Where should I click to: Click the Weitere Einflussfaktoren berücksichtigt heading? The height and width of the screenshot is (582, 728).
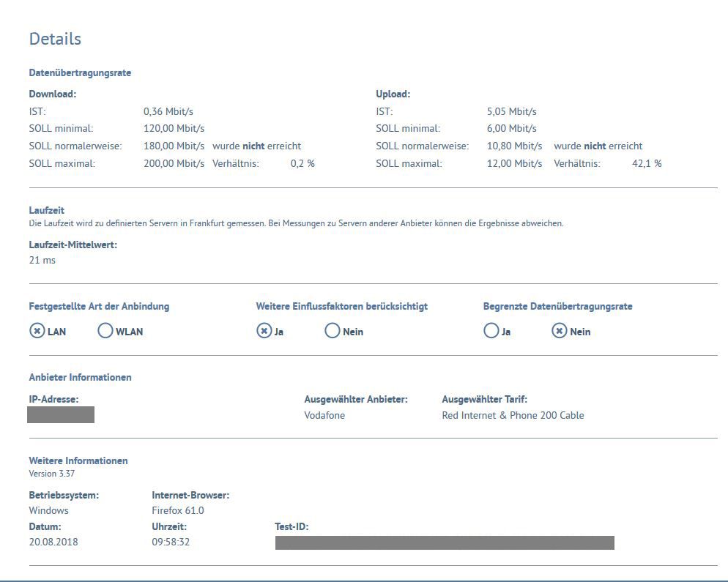[x=342, y=306]
